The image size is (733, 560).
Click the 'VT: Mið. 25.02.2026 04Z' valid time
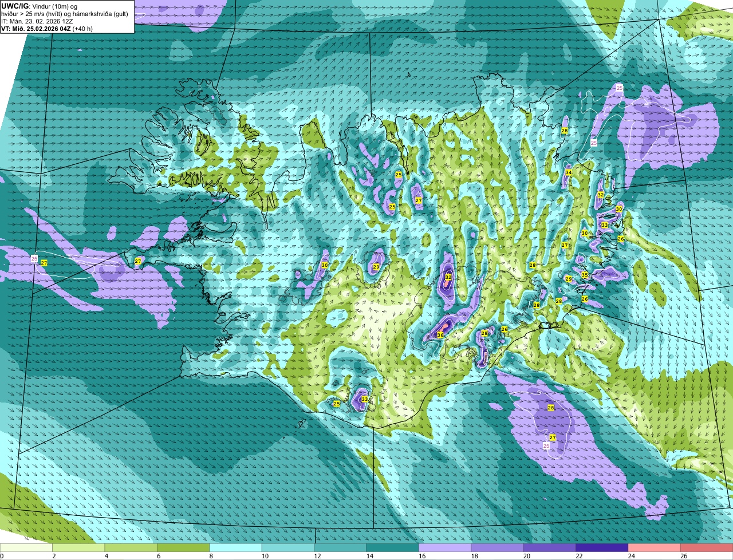coord(36,29)
